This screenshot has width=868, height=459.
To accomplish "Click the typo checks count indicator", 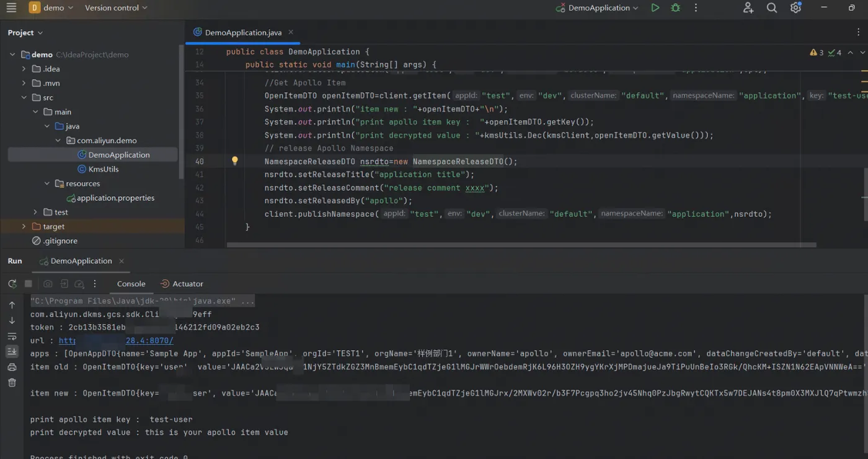I will coord(835,53).
